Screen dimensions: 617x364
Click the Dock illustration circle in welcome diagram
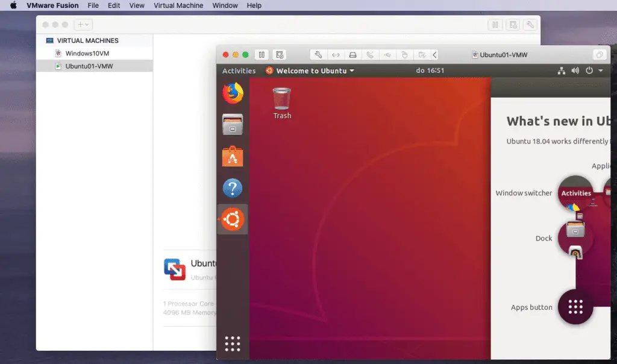coord(575,238)
